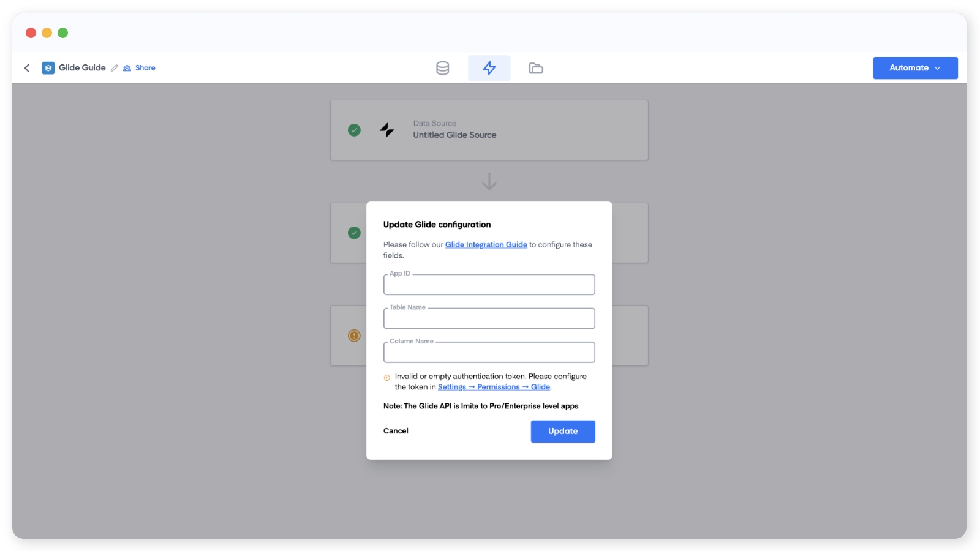Focus the Column Name text field
Screen dimensions: 980x551
tap(489, 353)
